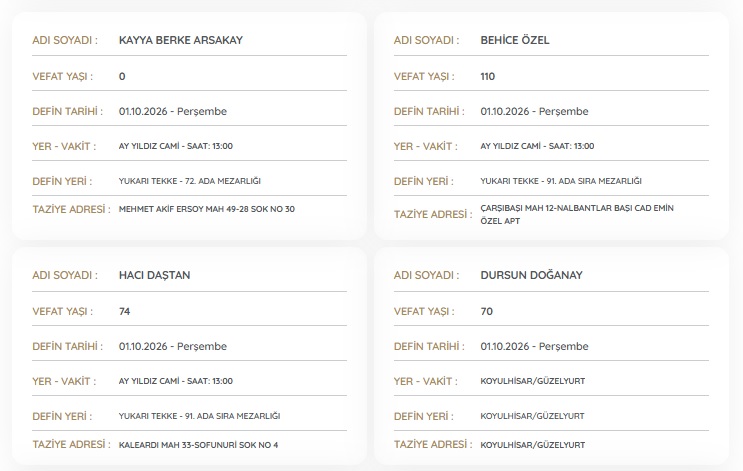Click Yer-Vakit value KOYULHİSAR/GÜZELYURT in Dursun Doğanay card
743x471 pixels.
click(x=533, y=381)
